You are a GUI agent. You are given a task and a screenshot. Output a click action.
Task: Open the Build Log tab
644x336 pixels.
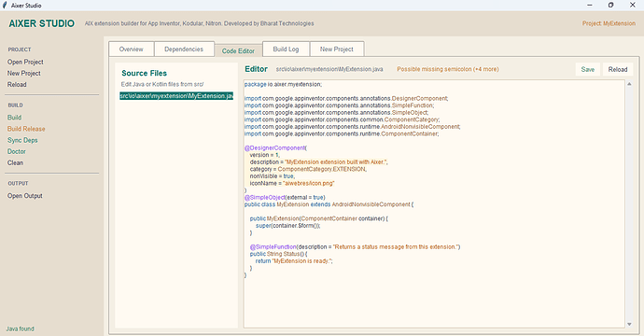(286, 49)
